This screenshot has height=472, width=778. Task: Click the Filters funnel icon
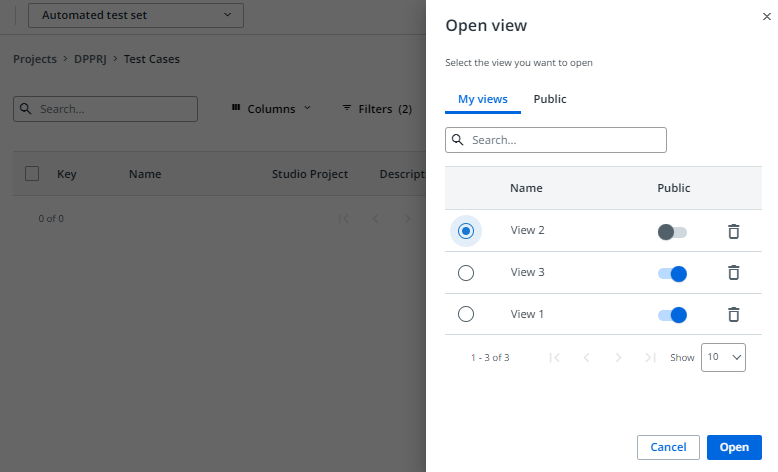tap(347, 107)
